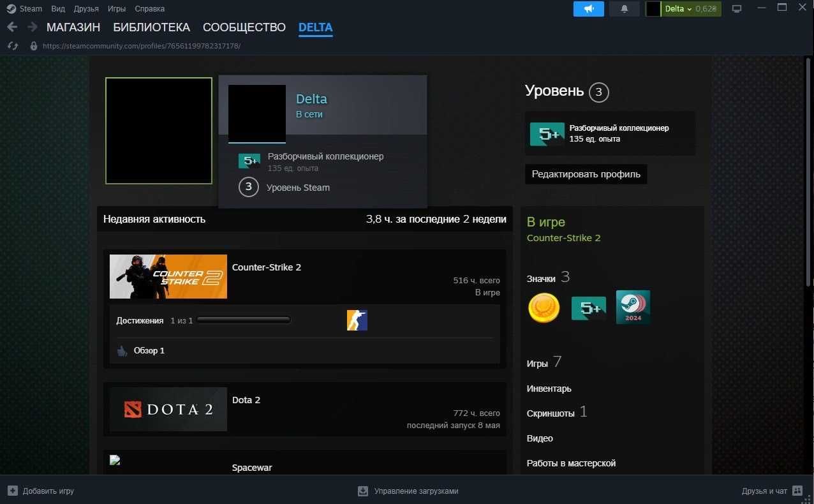Click the padlock icon next to URL
The image size is (814, 504).
(34, 46)
